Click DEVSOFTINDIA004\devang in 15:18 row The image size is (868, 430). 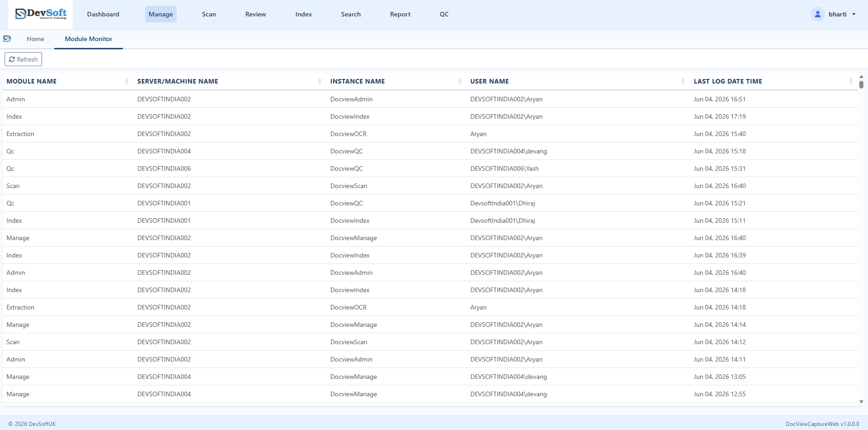509,151
